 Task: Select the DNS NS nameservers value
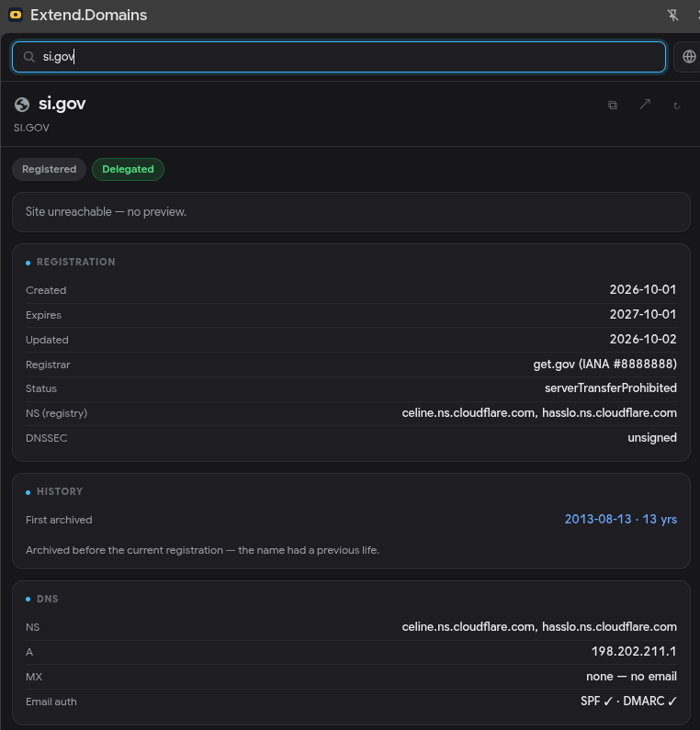coord(539,626)
